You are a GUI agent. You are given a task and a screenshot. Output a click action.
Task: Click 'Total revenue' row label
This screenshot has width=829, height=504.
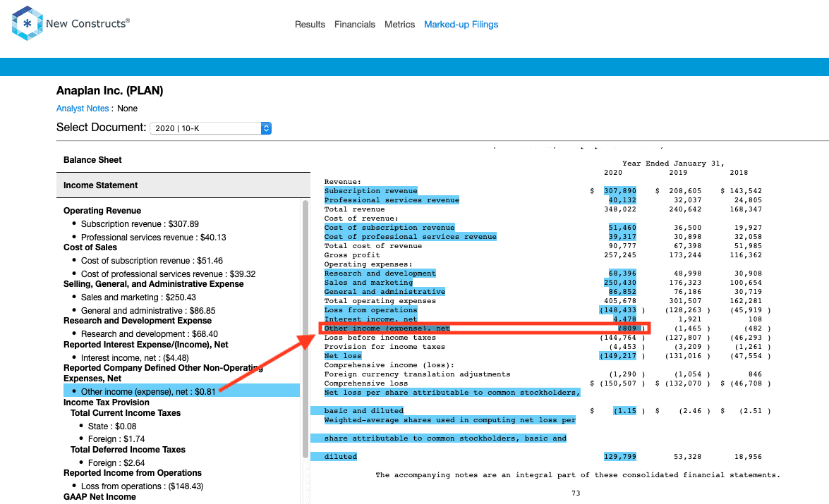354,209
